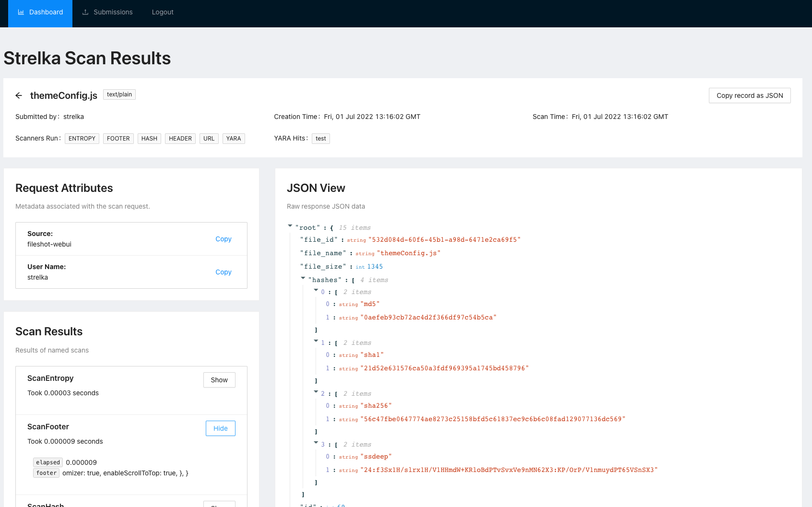The height and width of the screenshot is (507, 812).
Task: Click the sha1 hash value string
Action: (x=445, y=368)
